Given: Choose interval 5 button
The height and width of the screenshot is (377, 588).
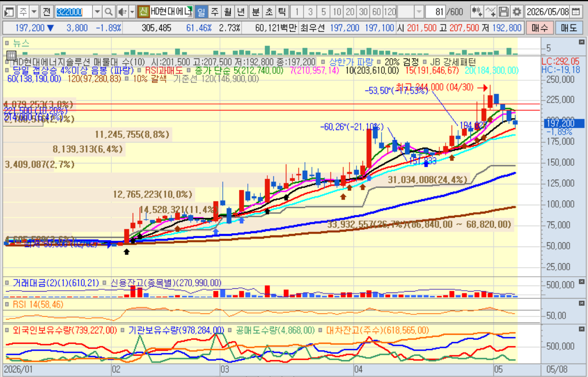Looking at the screenshot, I should 323,11.
